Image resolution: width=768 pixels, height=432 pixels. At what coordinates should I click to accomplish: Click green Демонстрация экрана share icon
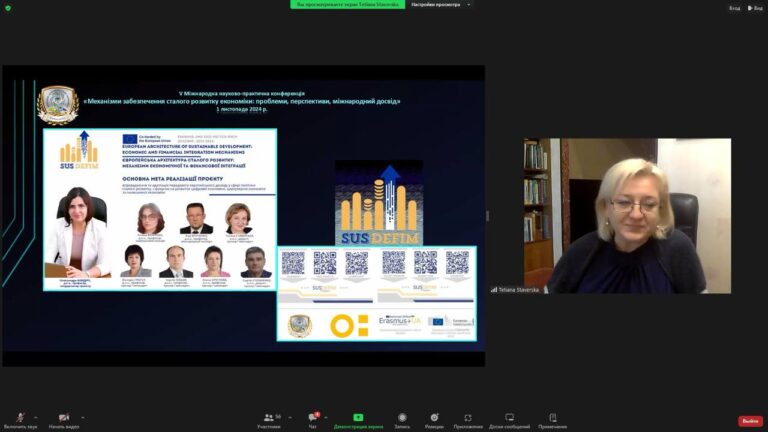coord(358,418)
